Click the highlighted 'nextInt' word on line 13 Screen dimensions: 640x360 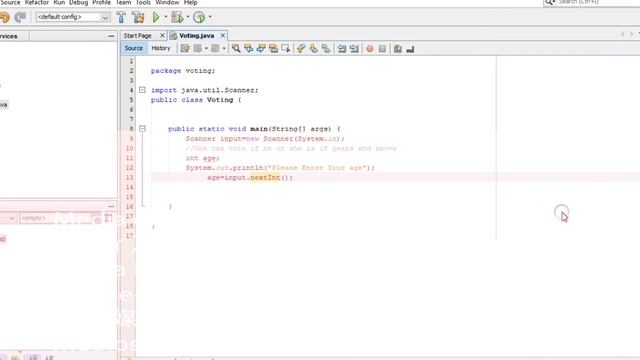(x=265, y=178)
